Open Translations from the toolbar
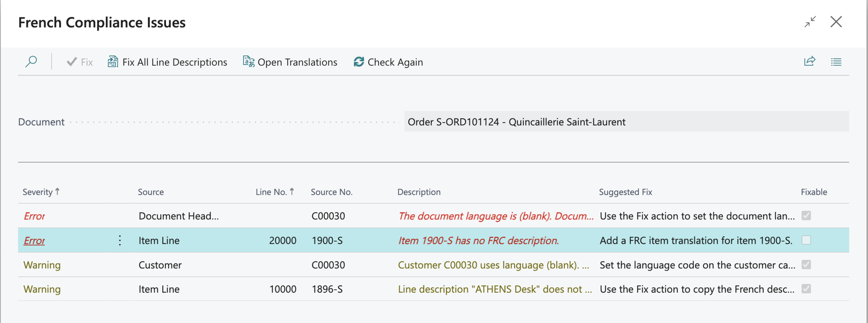 pyautogui.click(x=290, y=62)
